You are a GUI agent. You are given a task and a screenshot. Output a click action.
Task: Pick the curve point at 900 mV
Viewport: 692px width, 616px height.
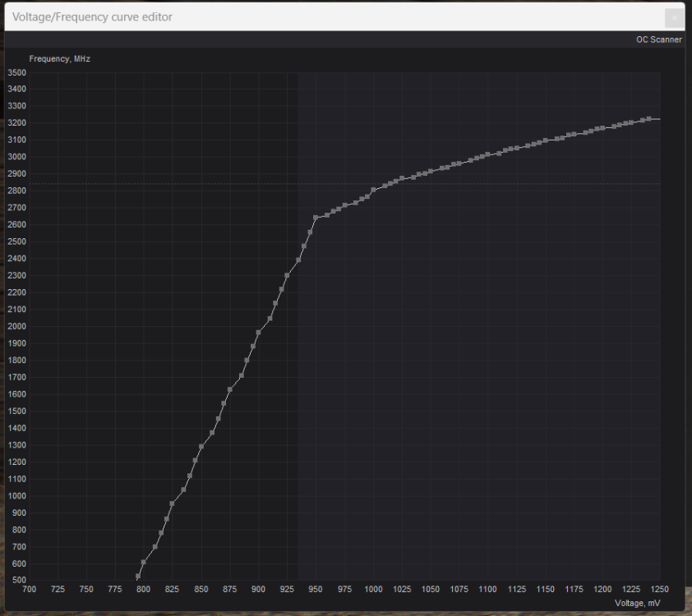(259, 333)
